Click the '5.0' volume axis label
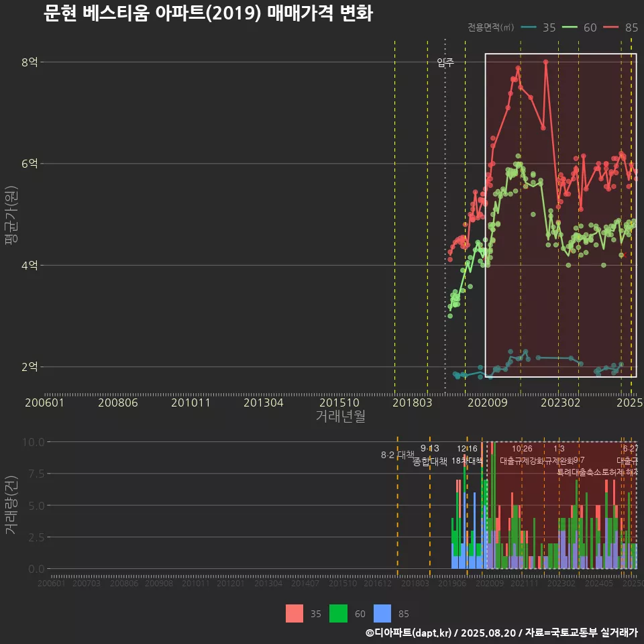The height and width of the screenshot is (644, 644). click(x=36, y=506)
